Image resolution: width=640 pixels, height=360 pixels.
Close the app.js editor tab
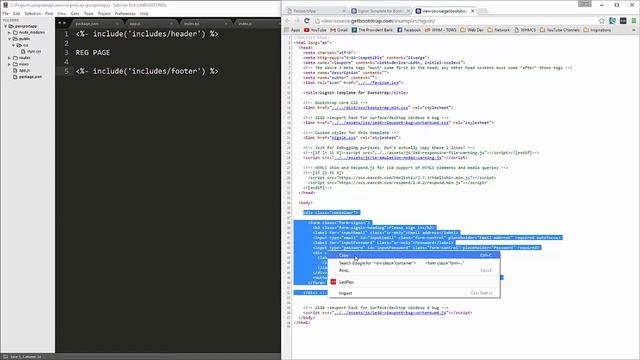(171, 24)
